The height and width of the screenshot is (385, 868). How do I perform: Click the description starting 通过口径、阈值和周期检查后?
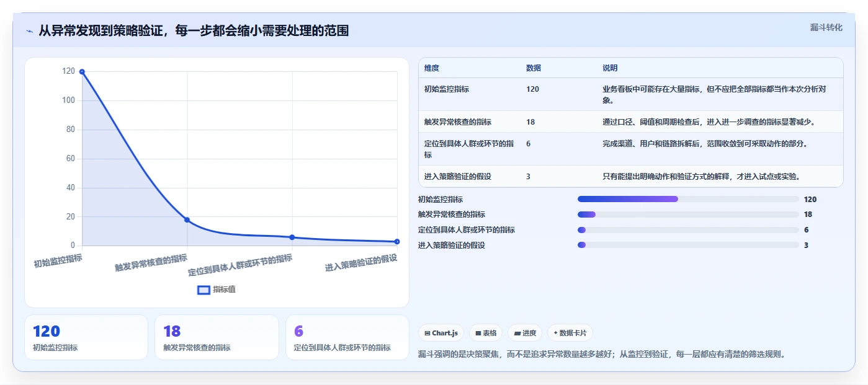click(709, 122)
